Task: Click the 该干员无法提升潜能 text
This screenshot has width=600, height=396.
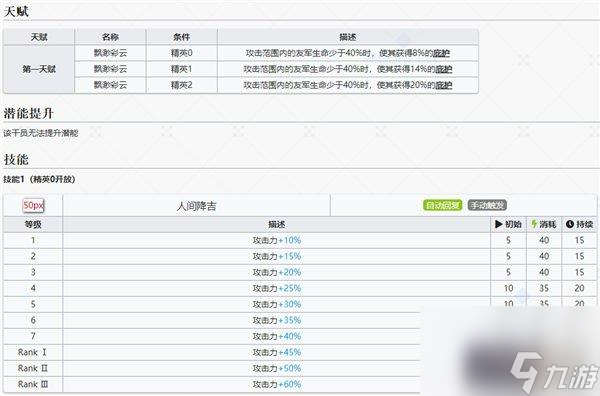Action: pyautogui.click(x=41, y=133)
